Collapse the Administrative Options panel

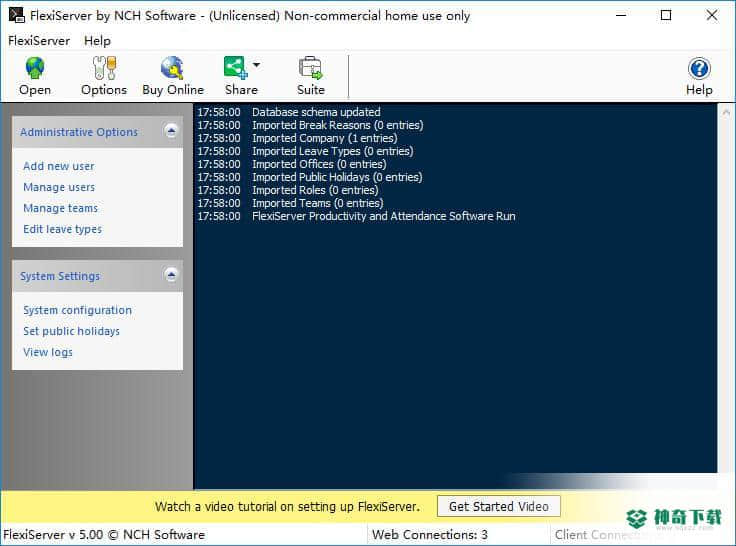click(x=171, y=131)
